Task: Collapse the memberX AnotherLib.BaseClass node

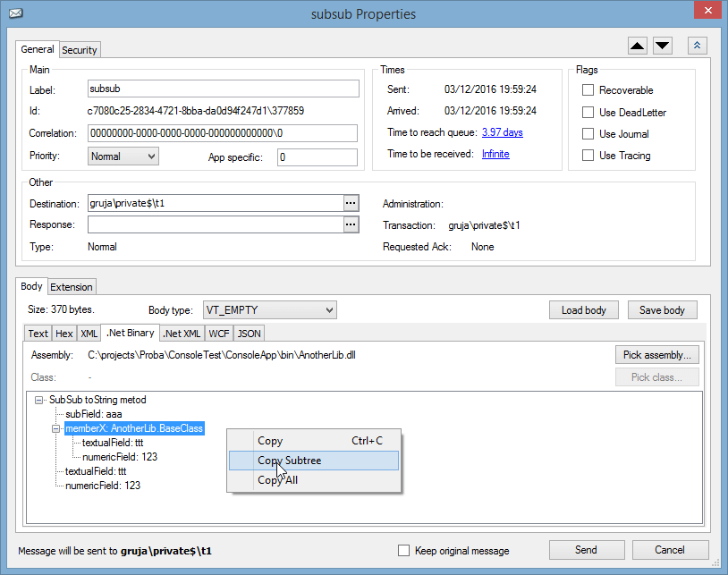Action: [56, 428]
